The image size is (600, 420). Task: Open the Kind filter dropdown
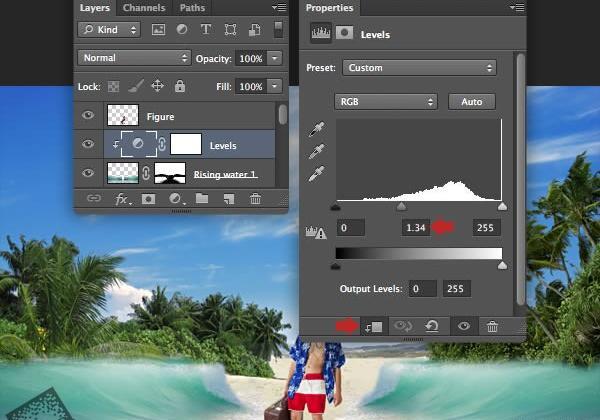(109, 29)
